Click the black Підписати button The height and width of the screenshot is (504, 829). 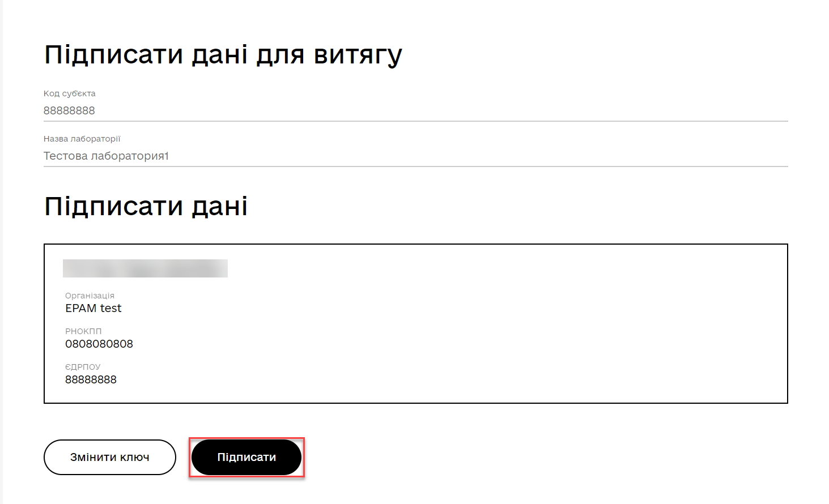[x=246, y=457]
